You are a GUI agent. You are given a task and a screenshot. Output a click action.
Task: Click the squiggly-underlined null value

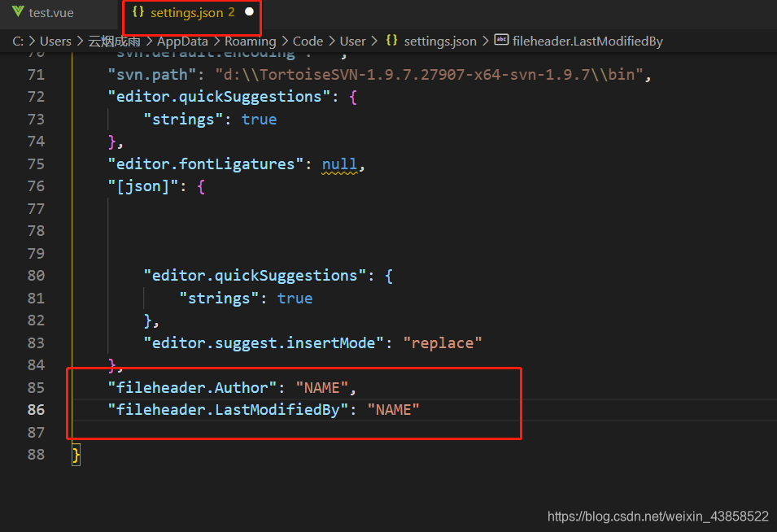tap(338, 164)
